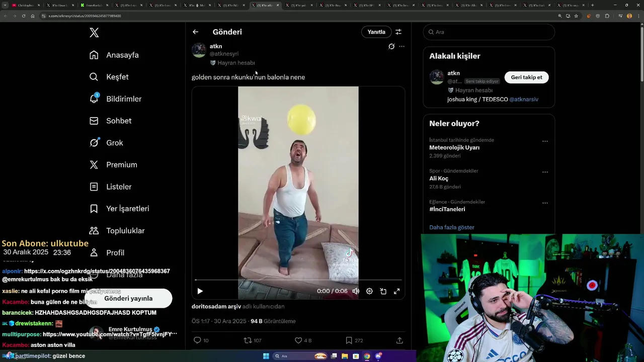The image size is (644, 362).
Task: Click browser back button
Action: 6,16
